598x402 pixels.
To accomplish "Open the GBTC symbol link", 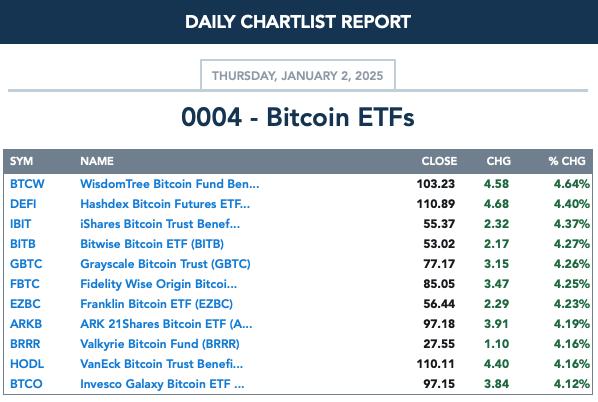I will 26,264.
